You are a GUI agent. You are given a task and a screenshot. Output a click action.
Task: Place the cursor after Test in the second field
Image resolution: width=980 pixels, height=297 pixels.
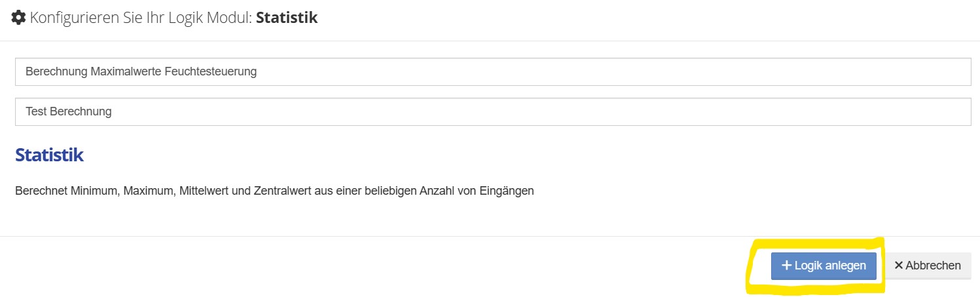click(47, 111)
